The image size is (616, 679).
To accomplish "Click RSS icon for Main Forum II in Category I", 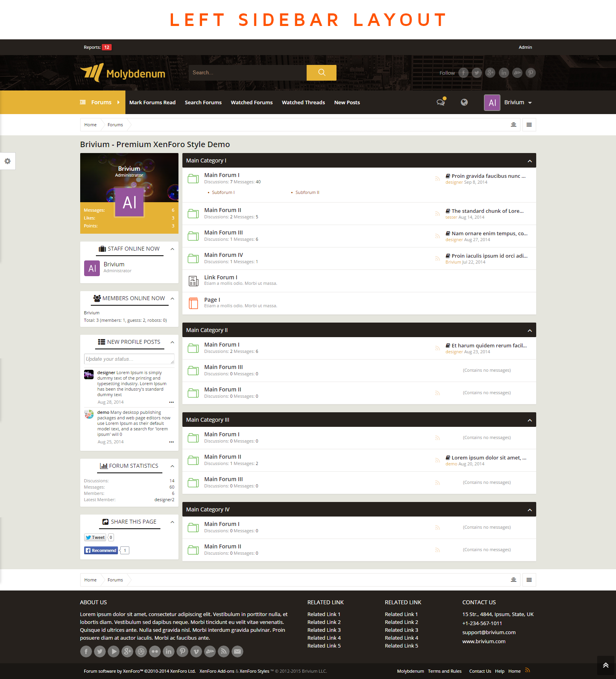I will [x=437, y=214].
